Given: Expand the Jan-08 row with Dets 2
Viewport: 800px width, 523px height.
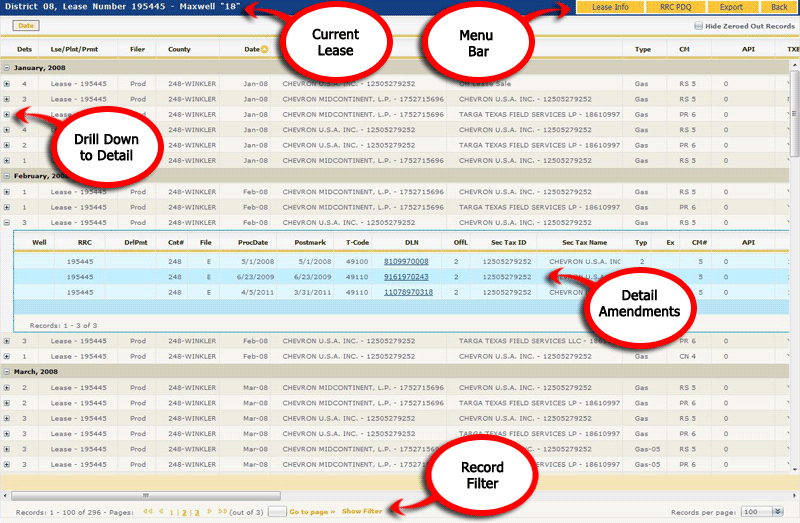Looking at the screenshot, I should (x=7, y=145).
